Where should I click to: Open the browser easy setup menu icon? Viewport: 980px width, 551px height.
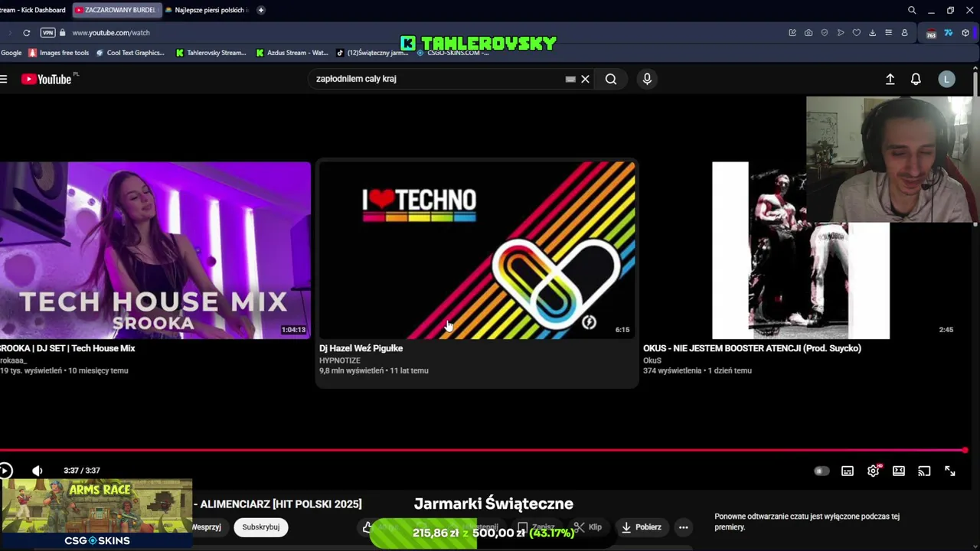pyautogui.click(x=888, y=33)
